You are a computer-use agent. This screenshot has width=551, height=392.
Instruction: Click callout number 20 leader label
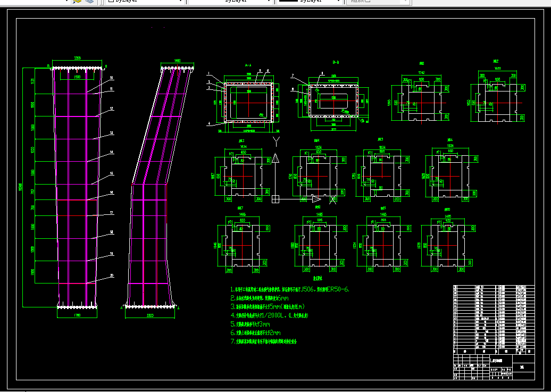[112, 276]
